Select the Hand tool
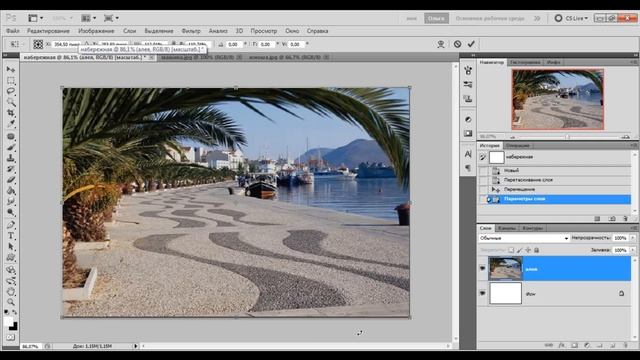 [x=11, y=291]
